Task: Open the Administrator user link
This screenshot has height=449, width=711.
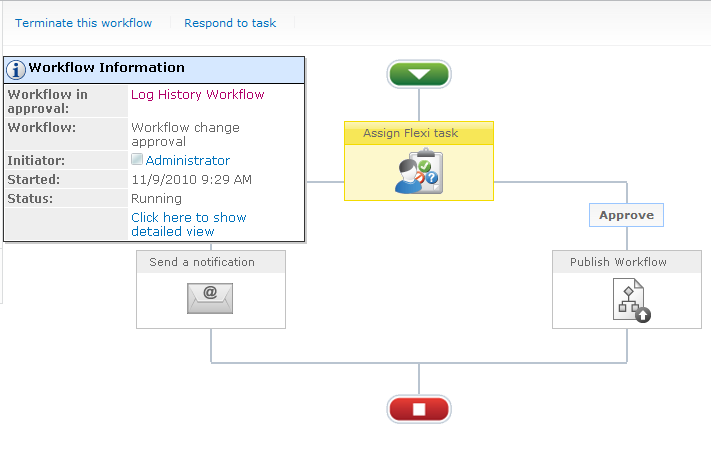Action: click(188, 160)
